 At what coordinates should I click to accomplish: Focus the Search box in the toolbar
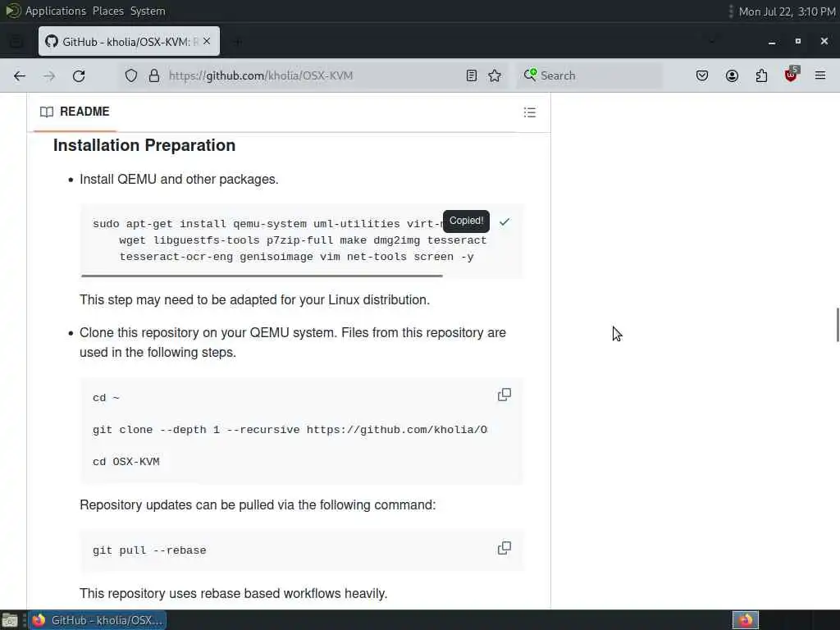589,75
